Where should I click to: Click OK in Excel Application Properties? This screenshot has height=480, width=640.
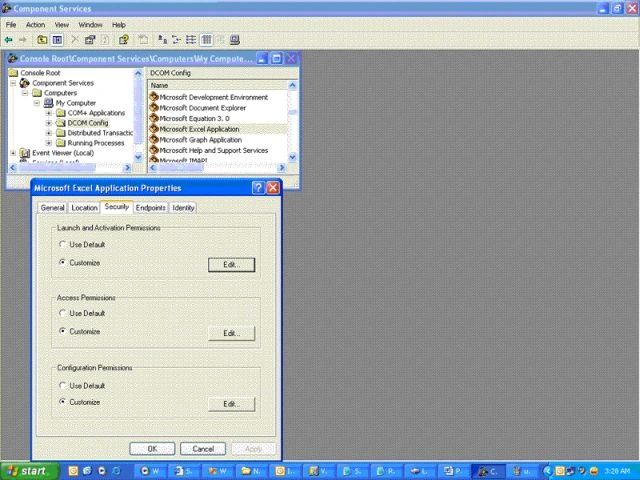[x=152, y=449]
